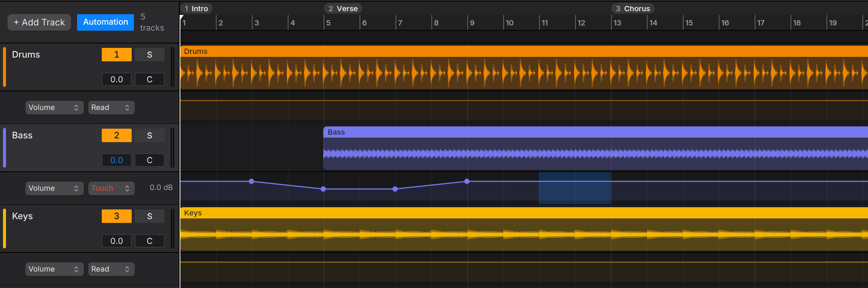Select the Drums track name
Image resolution: width=868 pixels, height=288 pixels.
coord(26,55)
